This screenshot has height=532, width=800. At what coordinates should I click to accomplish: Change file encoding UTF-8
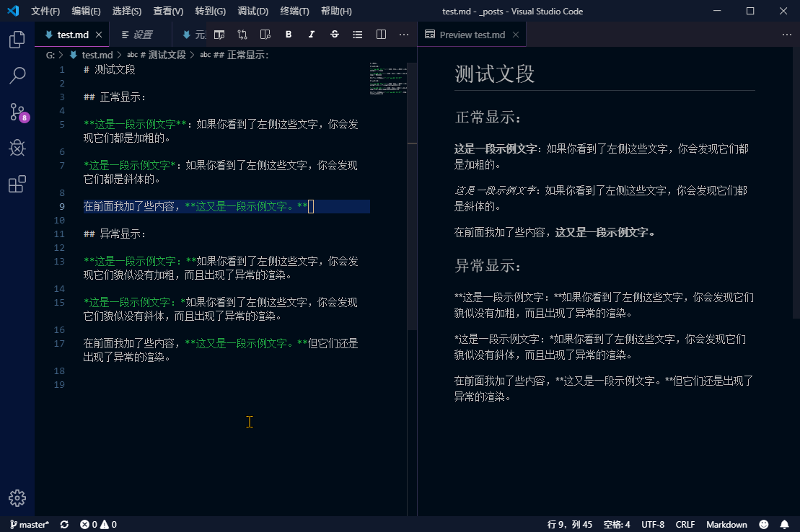click(653, 524)
